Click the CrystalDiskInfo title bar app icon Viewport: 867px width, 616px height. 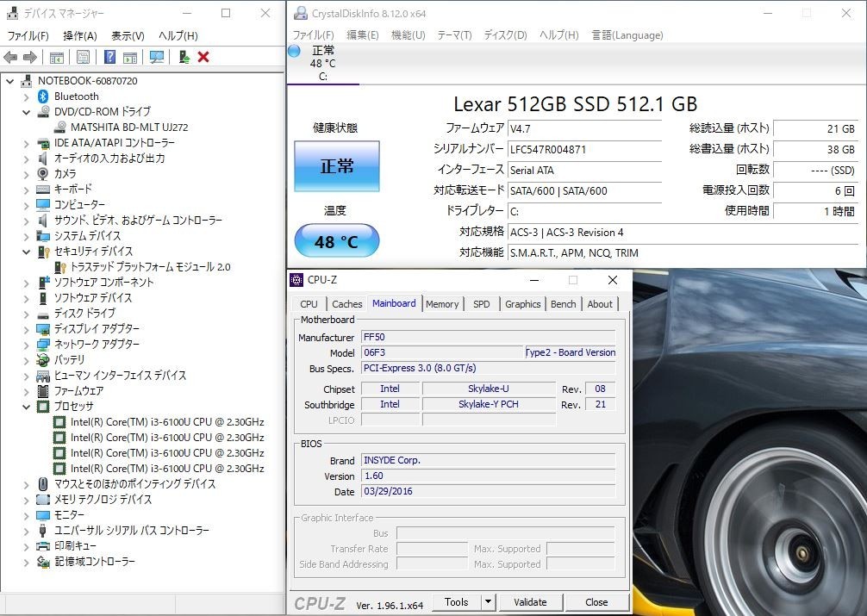coord(300,13)
